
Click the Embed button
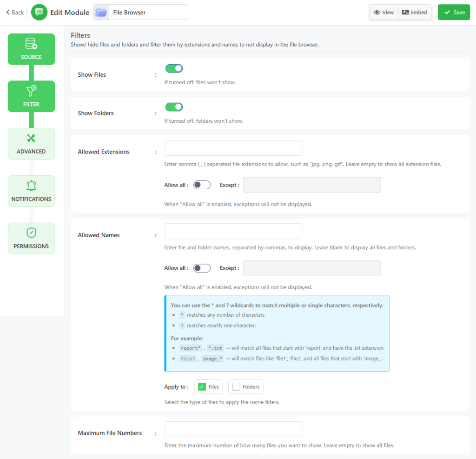tap(415, 13)
